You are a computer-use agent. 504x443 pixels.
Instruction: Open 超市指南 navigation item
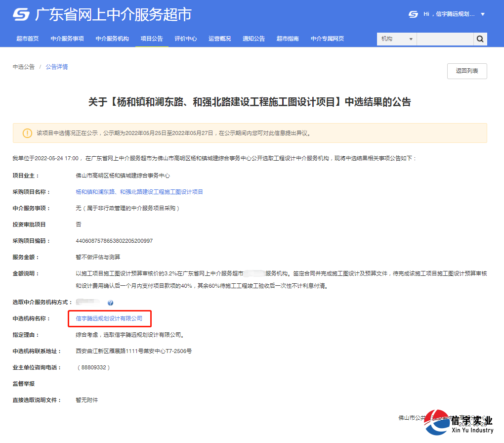pyautogui.click(x=288, y=39)
